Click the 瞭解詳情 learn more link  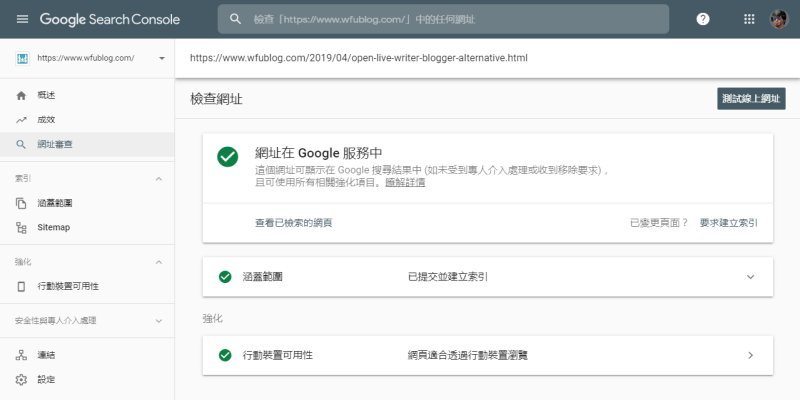(405, 183)
